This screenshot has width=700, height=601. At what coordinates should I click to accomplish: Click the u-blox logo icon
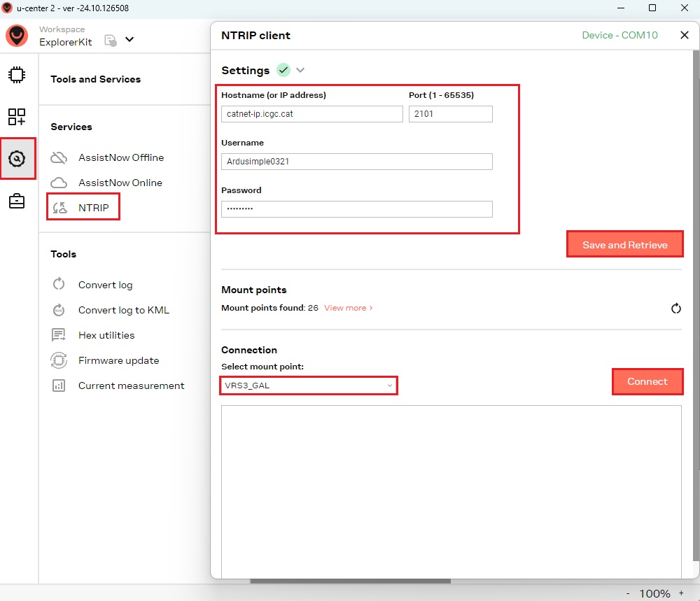(x=17, y=36)
